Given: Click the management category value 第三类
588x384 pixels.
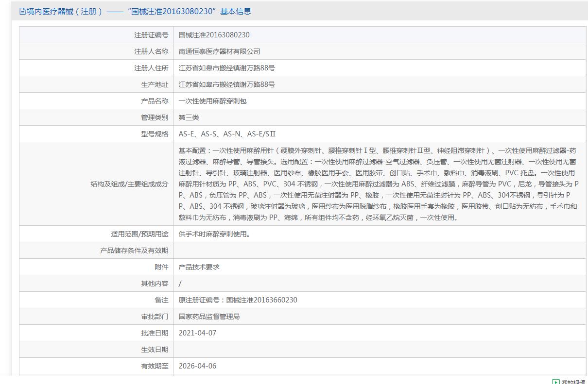Looking at the screenshot, I should pyautogui.click(x=189, y=117).
